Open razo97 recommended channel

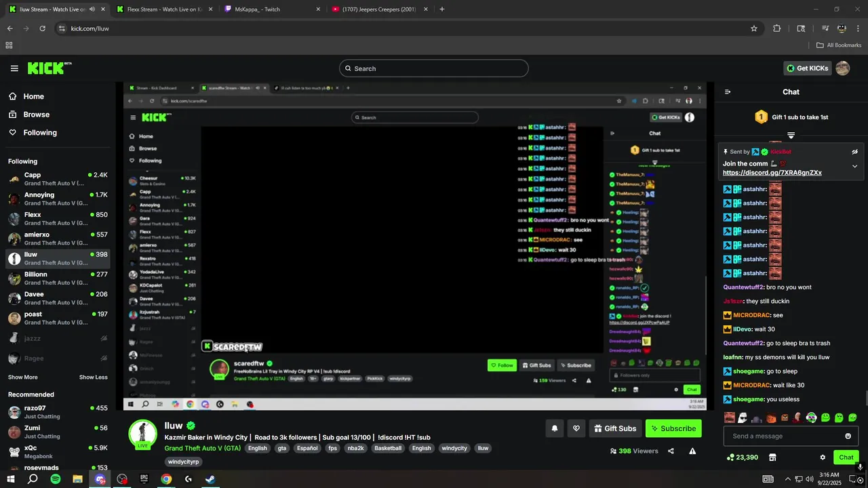point(58,412)
